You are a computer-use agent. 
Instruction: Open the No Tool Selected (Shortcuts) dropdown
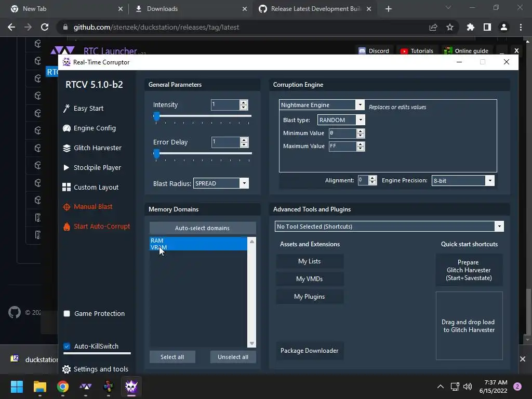pyautogui.click(x=499, y=227)
